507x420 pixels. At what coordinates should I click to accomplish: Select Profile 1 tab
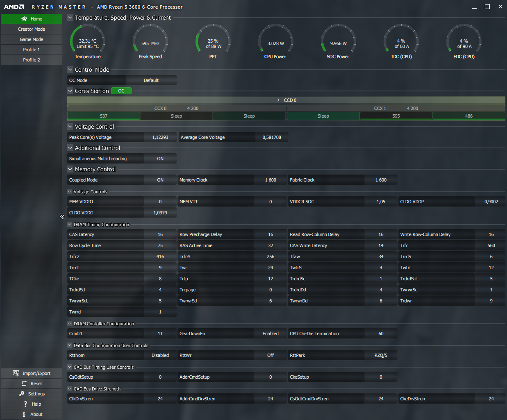(x=31, y=50)
